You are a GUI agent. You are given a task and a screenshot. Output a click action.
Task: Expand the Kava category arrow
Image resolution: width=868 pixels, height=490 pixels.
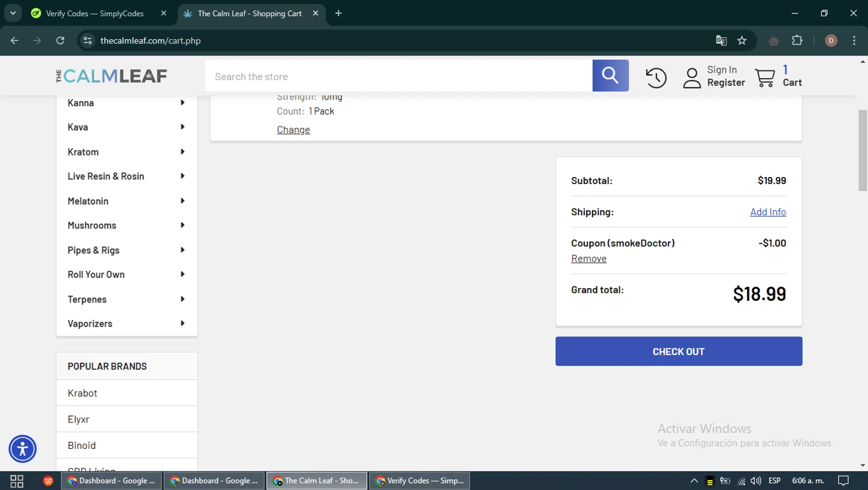click(x=182, y=127)
